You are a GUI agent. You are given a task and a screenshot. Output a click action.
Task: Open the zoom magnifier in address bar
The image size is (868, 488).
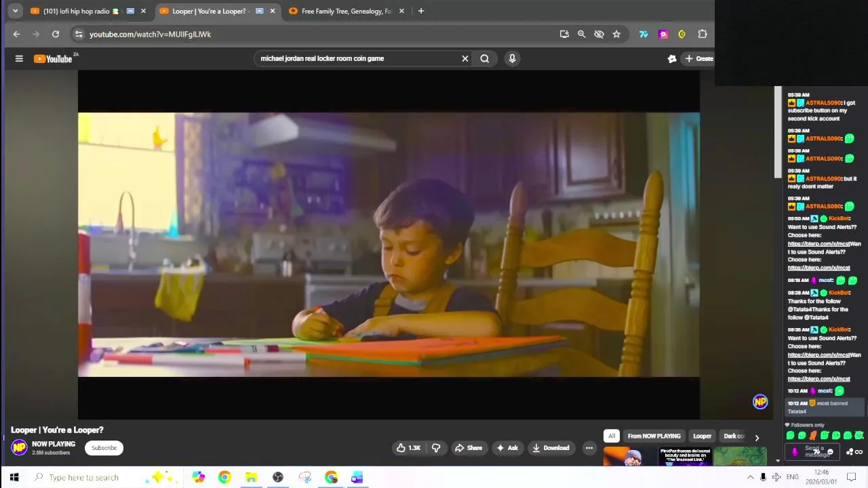[x=581, y=34]
